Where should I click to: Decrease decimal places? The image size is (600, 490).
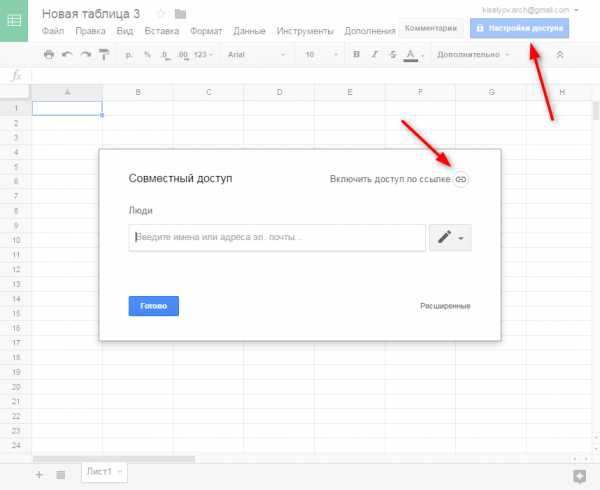coord(165,55)
